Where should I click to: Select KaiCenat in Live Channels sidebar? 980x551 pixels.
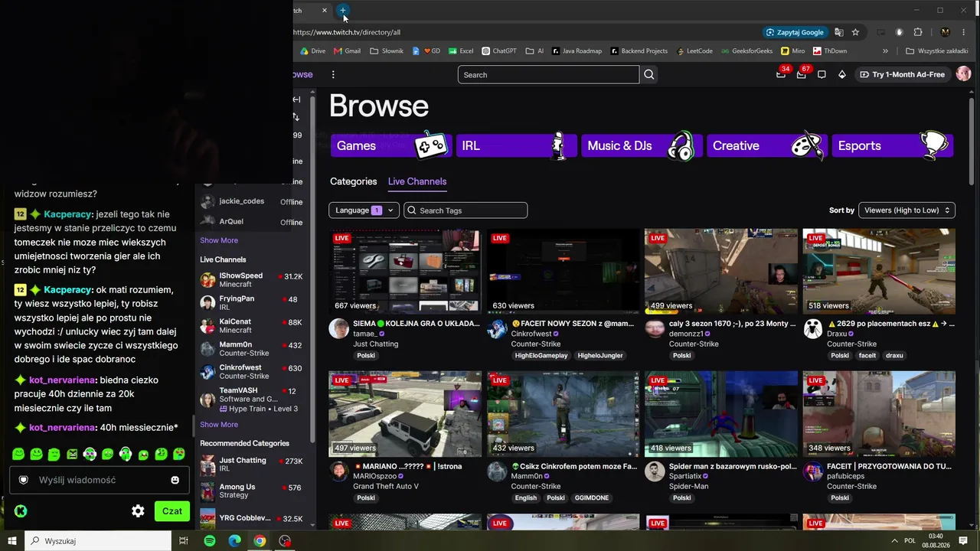[x=251, y=326]
